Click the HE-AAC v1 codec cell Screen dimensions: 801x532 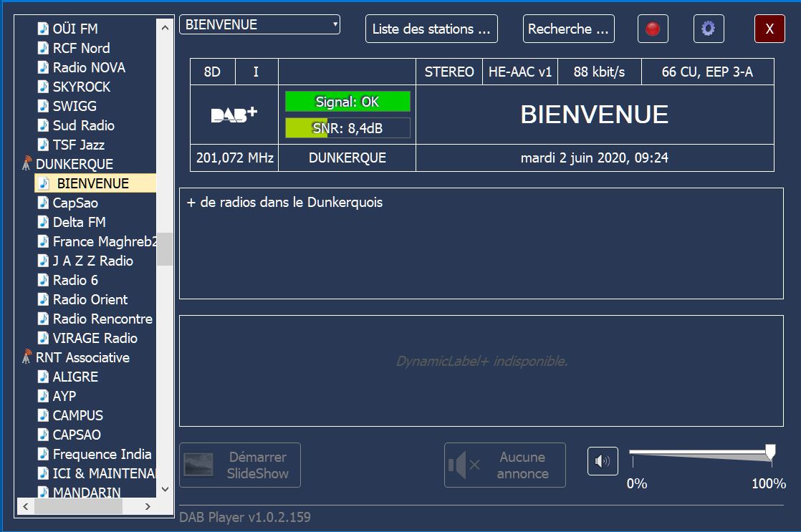(x=520, y=72)
